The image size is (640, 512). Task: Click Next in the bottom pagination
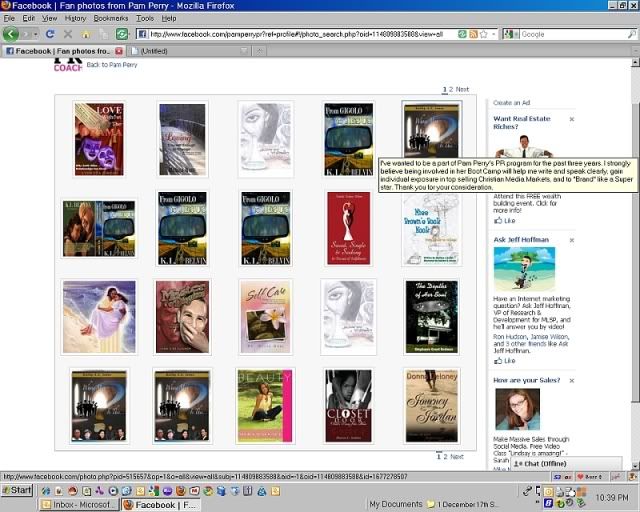click(x=457, y=456)
